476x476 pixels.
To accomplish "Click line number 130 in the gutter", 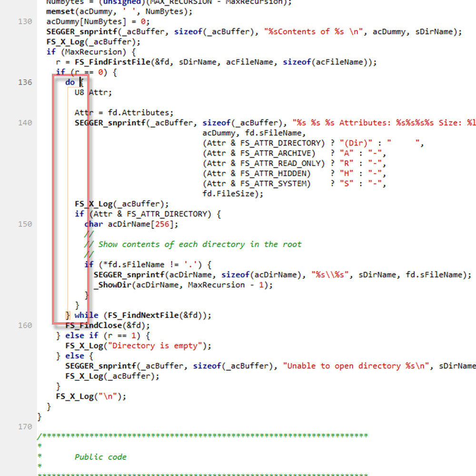I will pyautogui.click(x=25, y=21).
